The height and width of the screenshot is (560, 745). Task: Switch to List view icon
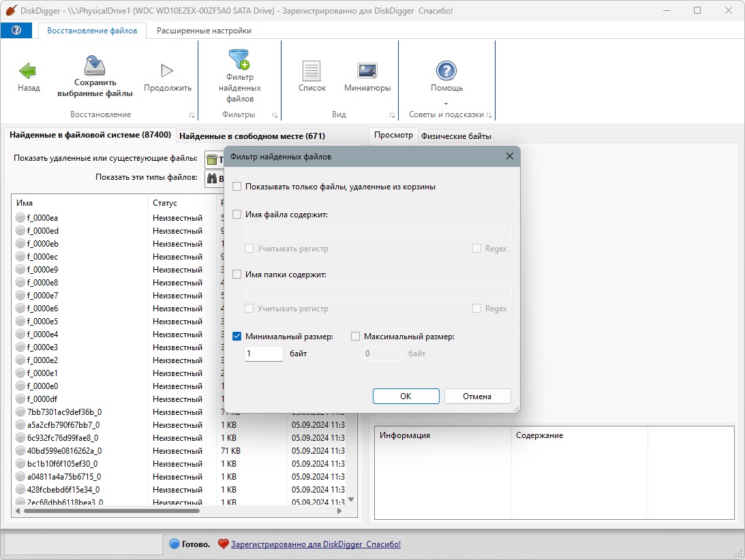pos(311,71)
